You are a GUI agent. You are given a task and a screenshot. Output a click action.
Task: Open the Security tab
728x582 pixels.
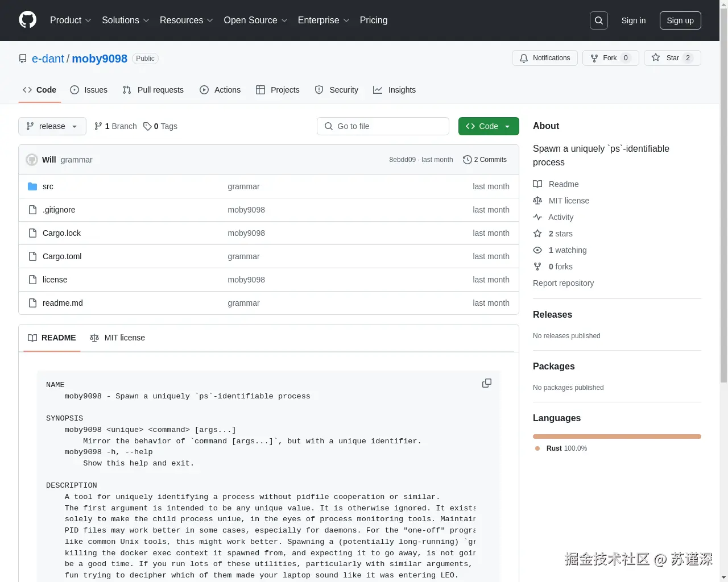pyautogui.click(x=337, y=90)
